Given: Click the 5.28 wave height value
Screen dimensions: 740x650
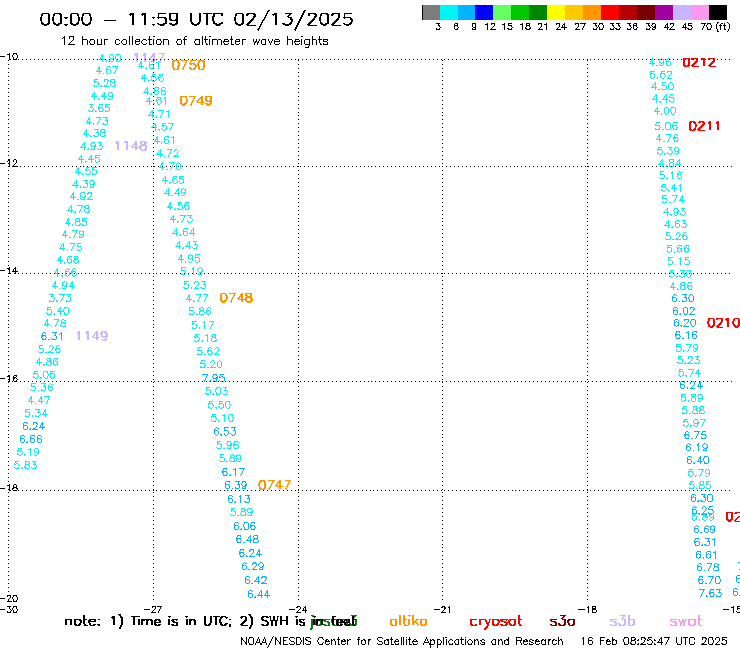Looking at the screenshot, I should 104,83.
